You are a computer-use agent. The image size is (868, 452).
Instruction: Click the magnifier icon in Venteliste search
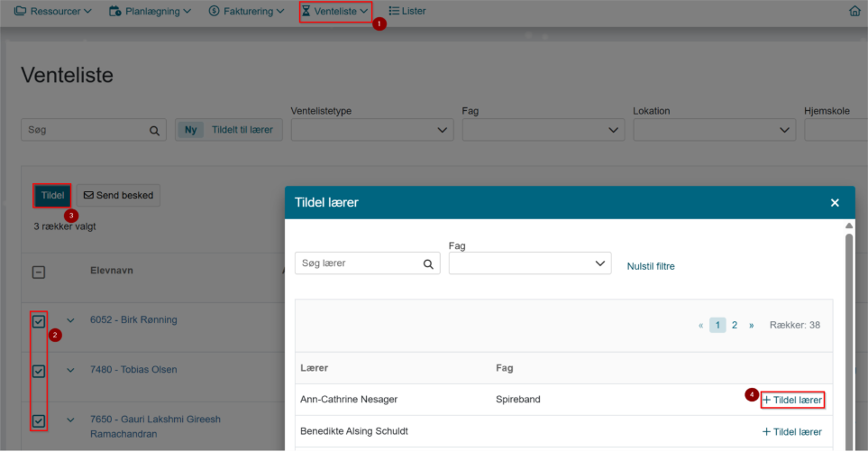pos(154,131)
